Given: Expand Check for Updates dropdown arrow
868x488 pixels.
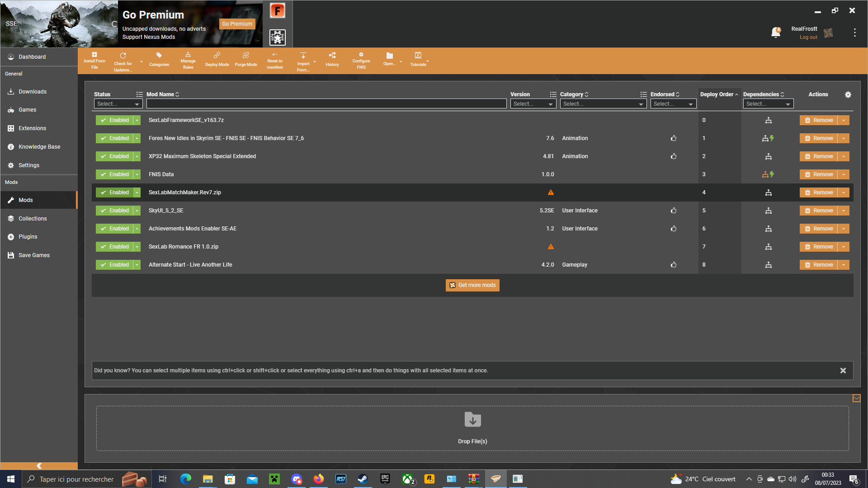Looking at the screenshot, I should [x=141, y=61].
